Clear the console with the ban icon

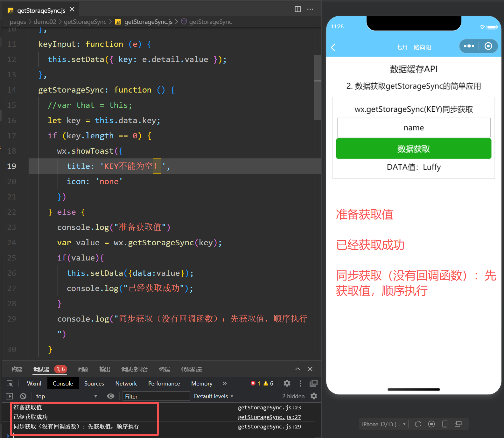[x=23, y=396]
